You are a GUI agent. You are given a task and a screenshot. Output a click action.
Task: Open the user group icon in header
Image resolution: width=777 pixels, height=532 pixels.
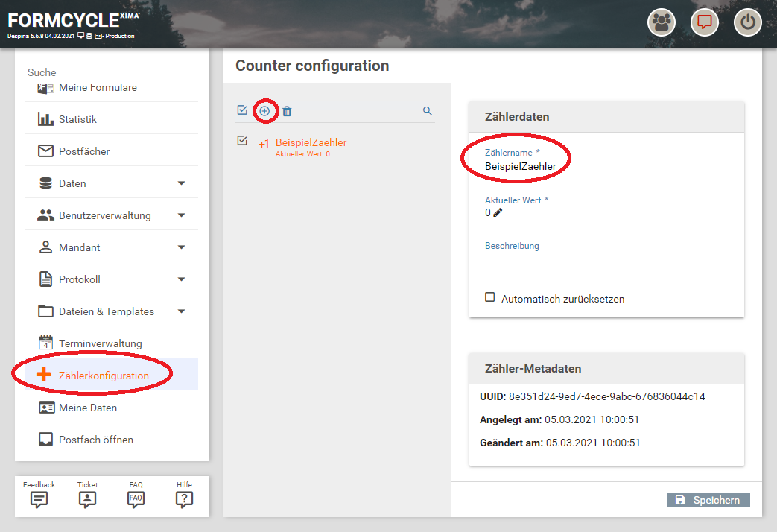click(661, 22)
